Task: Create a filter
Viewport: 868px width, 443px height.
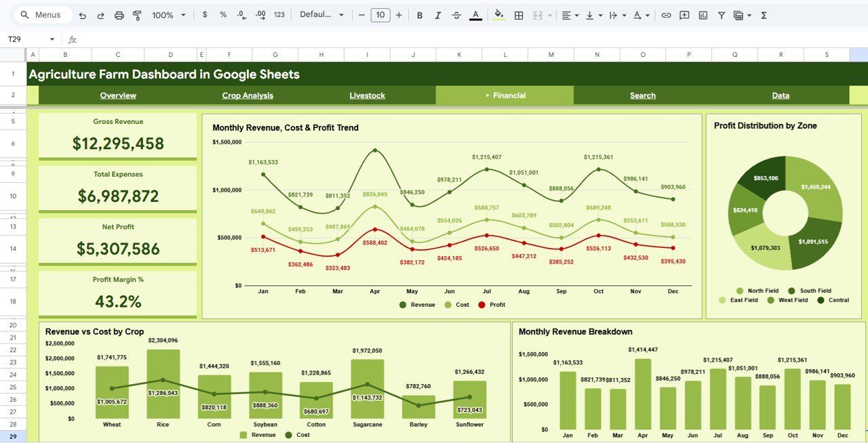Action: [x=721, y=14]
